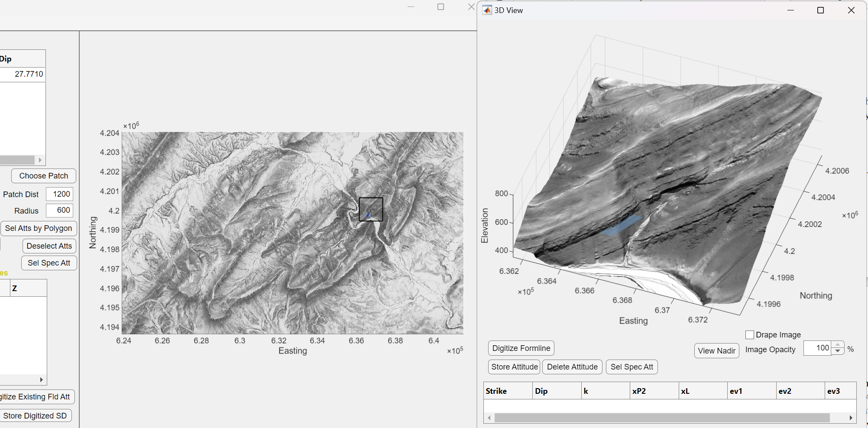Maximize the 3D View window

820,10
